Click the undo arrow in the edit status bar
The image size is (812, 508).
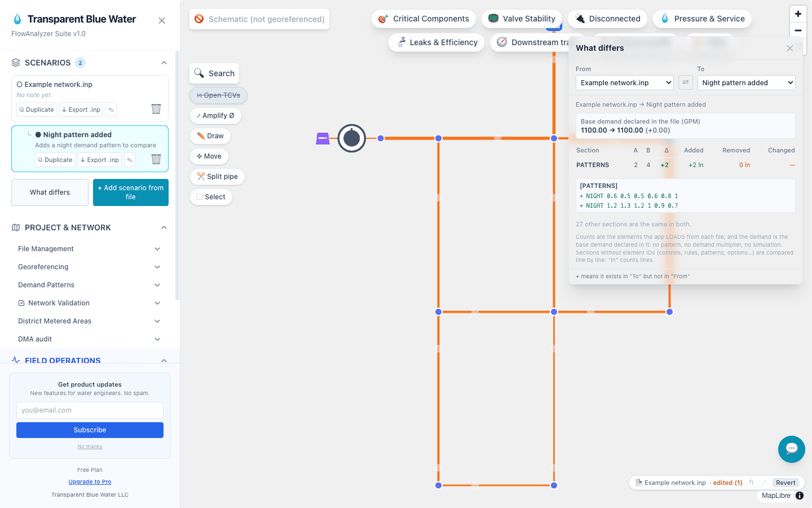pyautogui.click(x=751, y=483)
